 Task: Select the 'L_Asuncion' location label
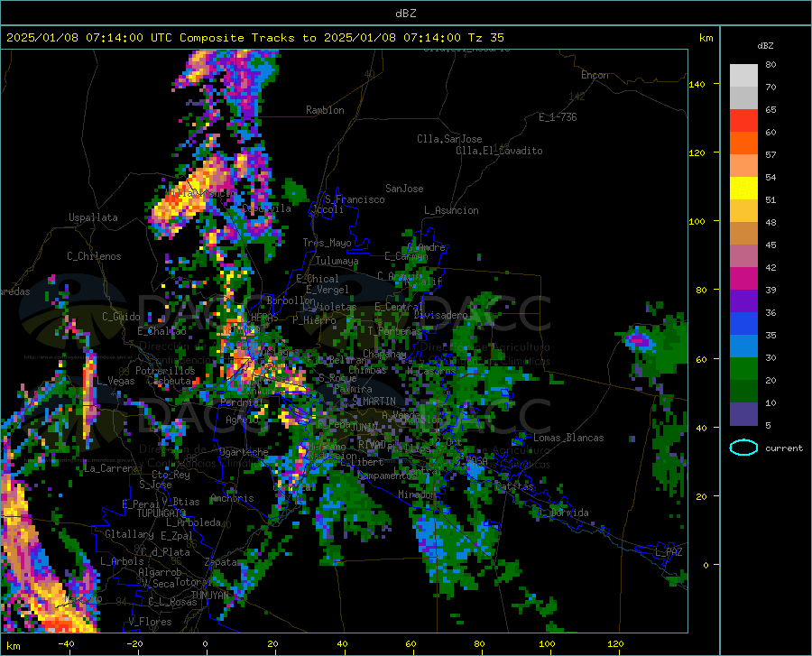point(451,210)
